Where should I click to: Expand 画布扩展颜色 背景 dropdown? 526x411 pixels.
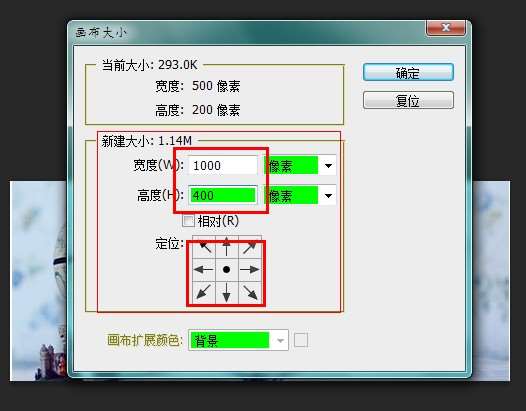[x=239, y=341]
